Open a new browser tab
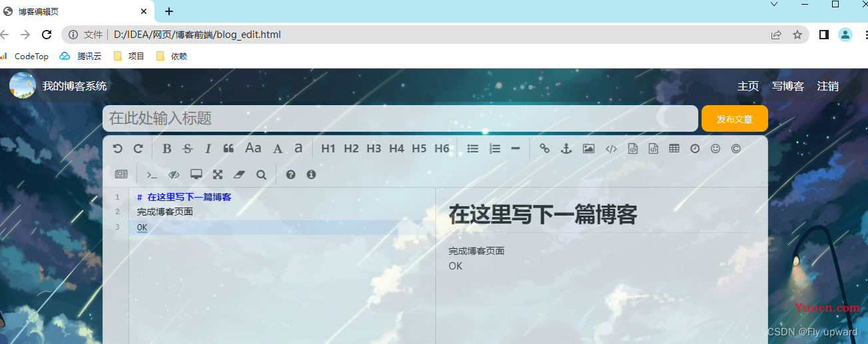This screenshot has height=344, width=868. [169, 11]
